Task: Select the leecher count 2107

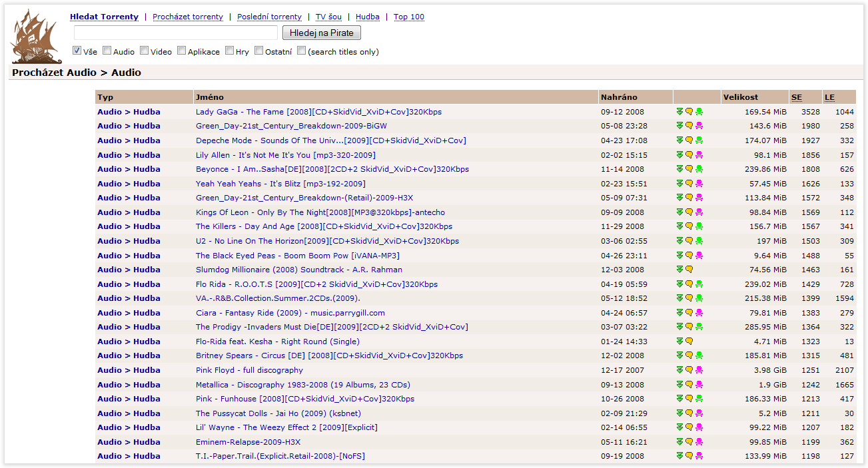Action: [x=844, y=370]
